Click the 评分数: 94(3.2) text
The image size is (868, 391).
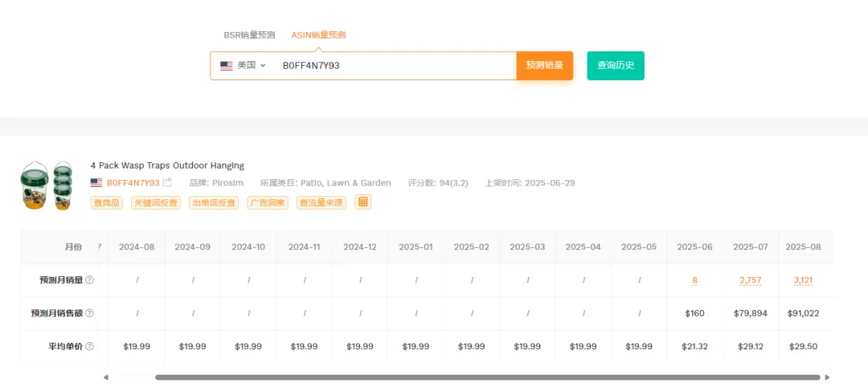pyautogui.click(x=438, y=182)
